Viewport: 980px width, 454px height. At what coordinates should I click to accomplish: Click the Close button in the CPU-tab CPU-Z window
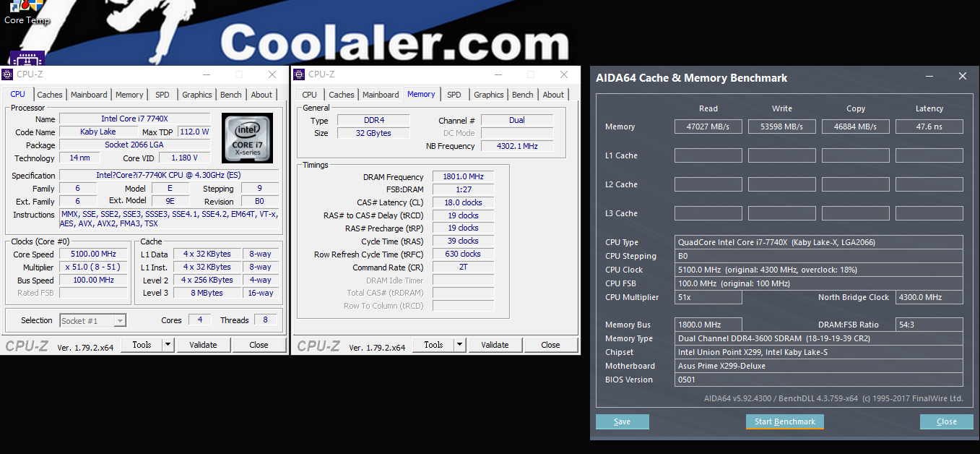(x=259, y=345)
